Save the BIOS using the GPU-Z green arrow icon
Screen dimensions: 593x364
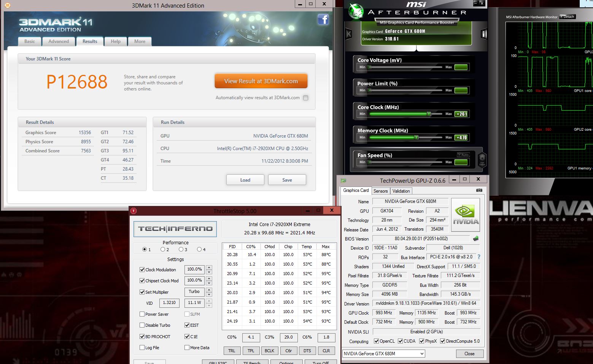click(476, 239)
